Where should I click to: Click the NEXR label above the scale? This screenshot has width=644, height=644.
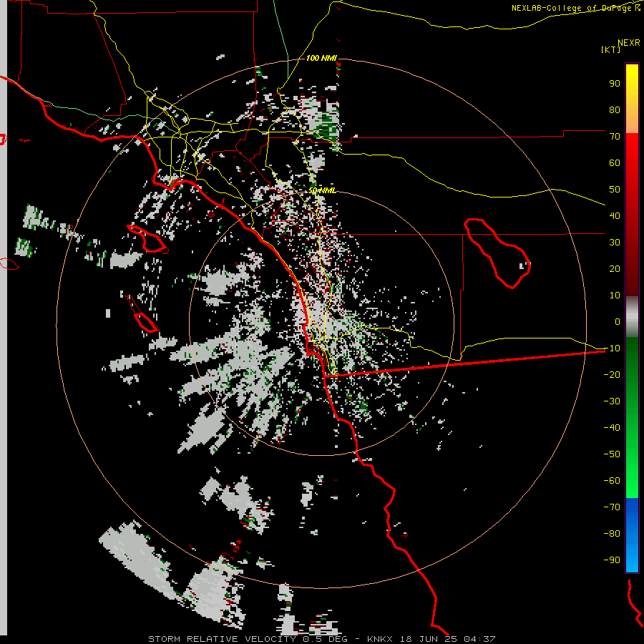(x=628, y=43)
